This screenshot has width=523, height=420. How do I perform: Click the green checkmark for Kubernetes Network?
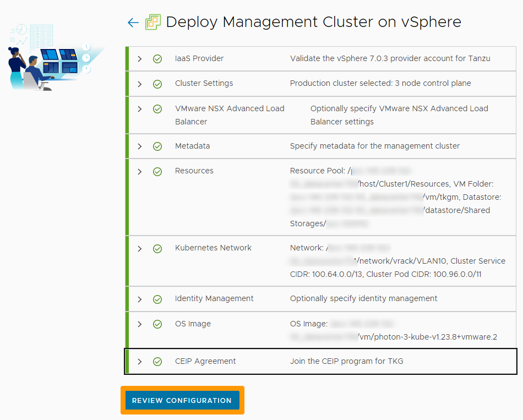click(x=157, y=249)
